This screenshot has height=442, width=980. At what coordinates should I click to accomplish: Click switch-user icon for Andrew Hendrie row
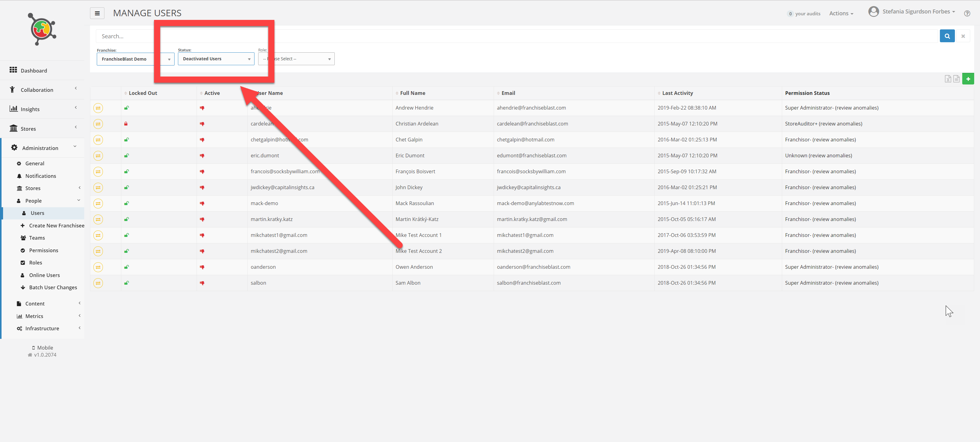tap(98, 108)
